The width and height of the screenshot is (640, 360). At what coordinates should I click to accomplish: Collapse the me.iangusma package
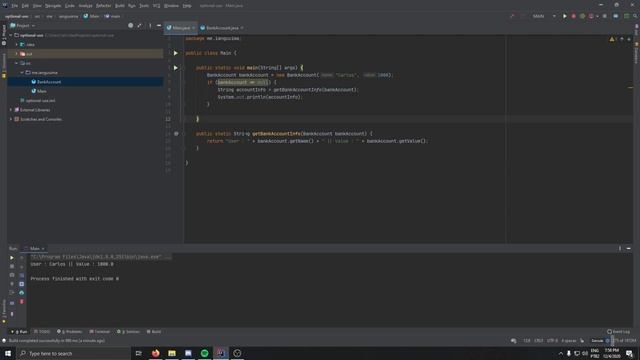tap(22, 73)
